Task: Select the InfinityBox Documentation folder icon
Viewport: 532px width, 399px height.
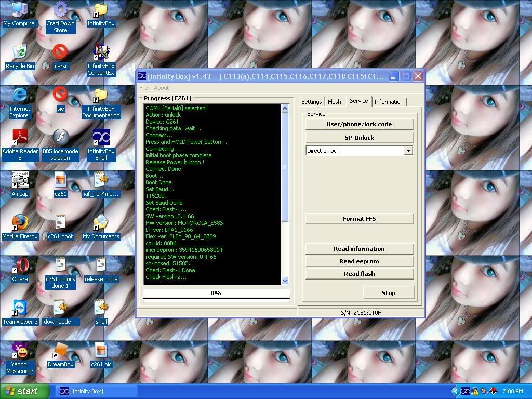Action: [101, 102]
